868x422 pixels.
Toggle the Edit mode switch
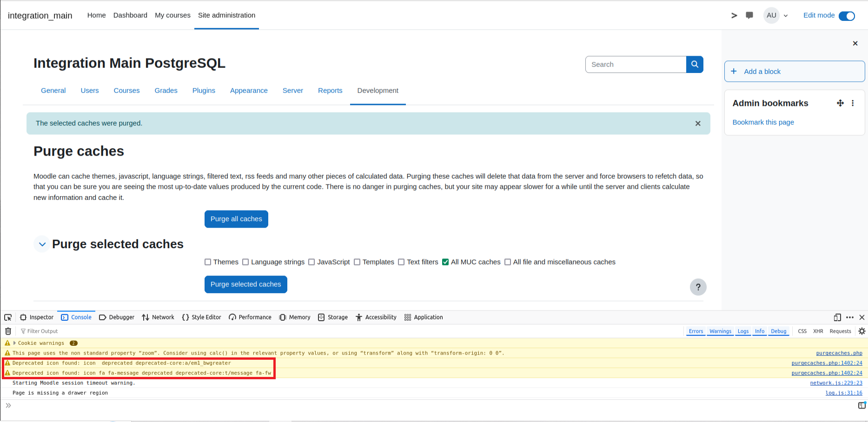click(x=847, y=16)
